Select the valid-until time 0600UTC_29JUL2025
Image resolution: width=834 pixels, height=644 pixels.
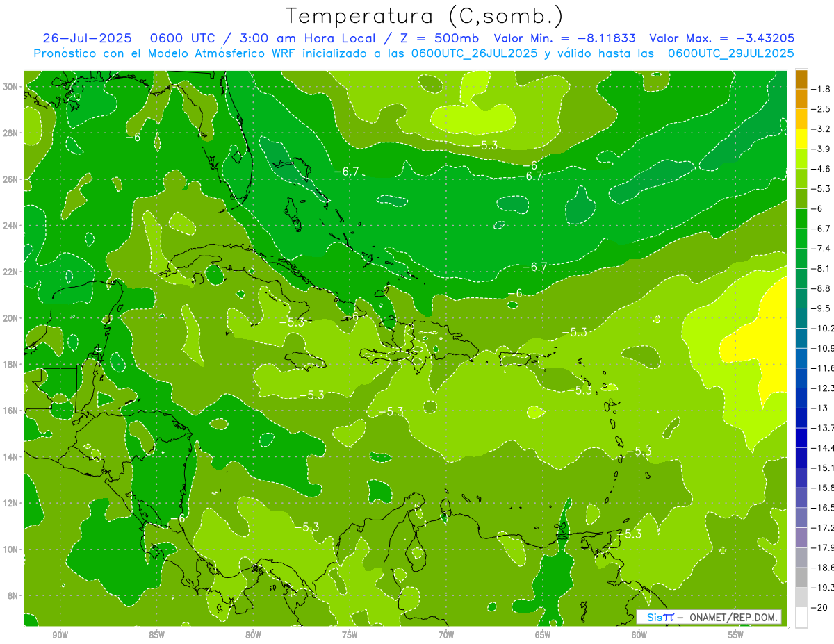[731, 53]
